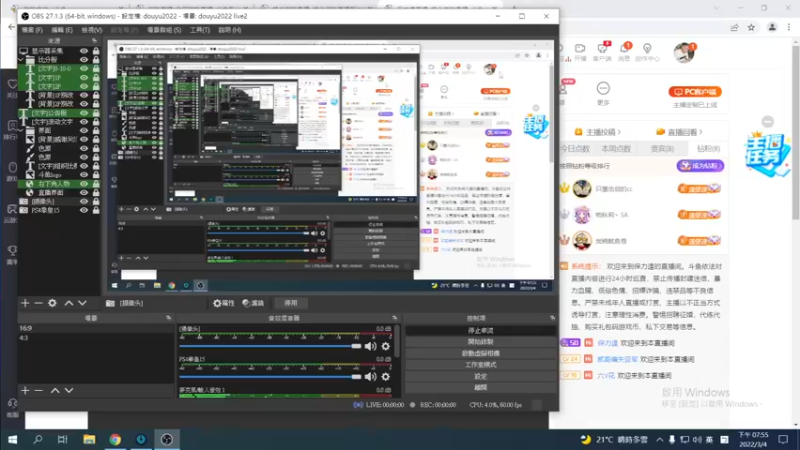This screenshot has width=800, height=450.
Task: Move the selected scene down
Action: 69,390
